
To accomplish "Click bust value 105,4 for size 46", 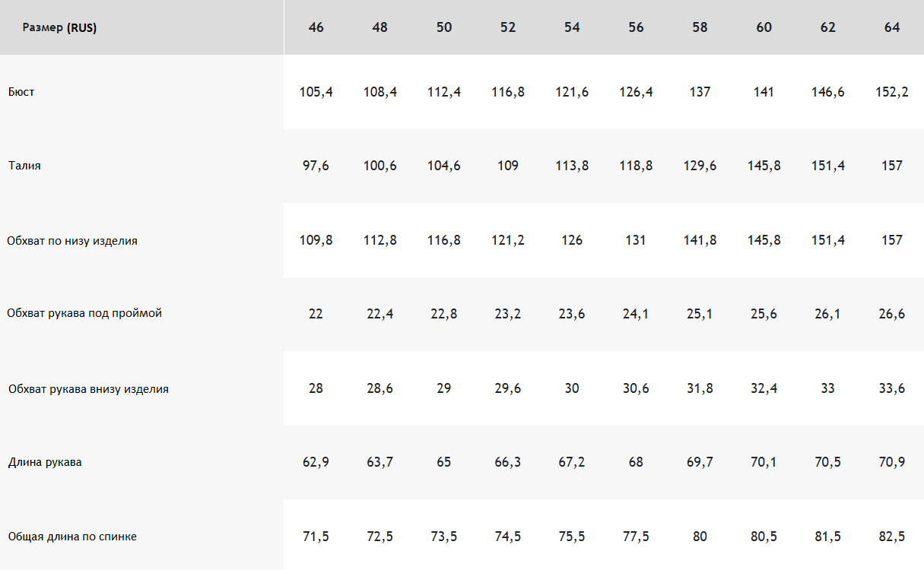I will click(x=316, y=92).
